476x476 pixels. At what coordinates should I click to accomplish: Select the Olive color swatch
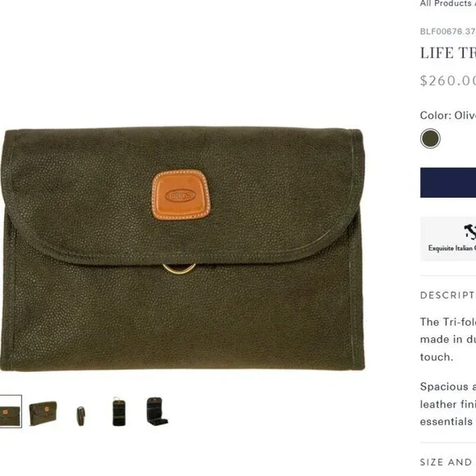[430, 139]
